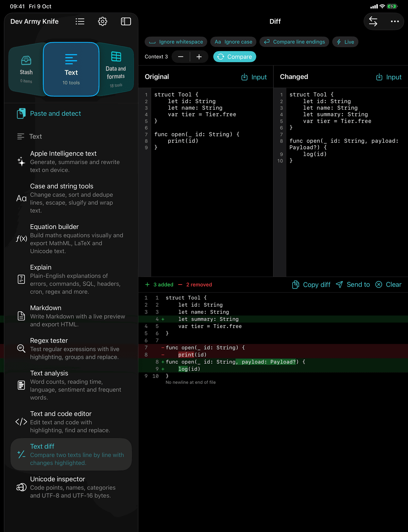Toggle Ignore case option
Viewport: 408px width, 532px height.
pos(233,42)
